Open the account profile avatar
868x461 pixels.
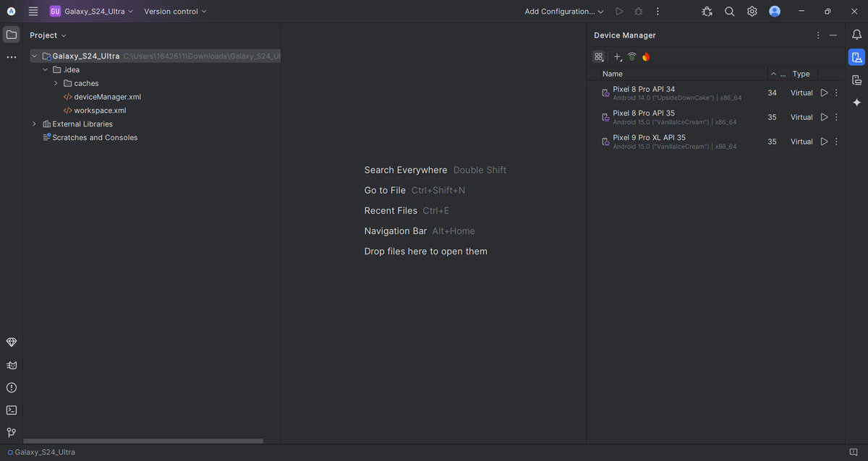(775, 12)
